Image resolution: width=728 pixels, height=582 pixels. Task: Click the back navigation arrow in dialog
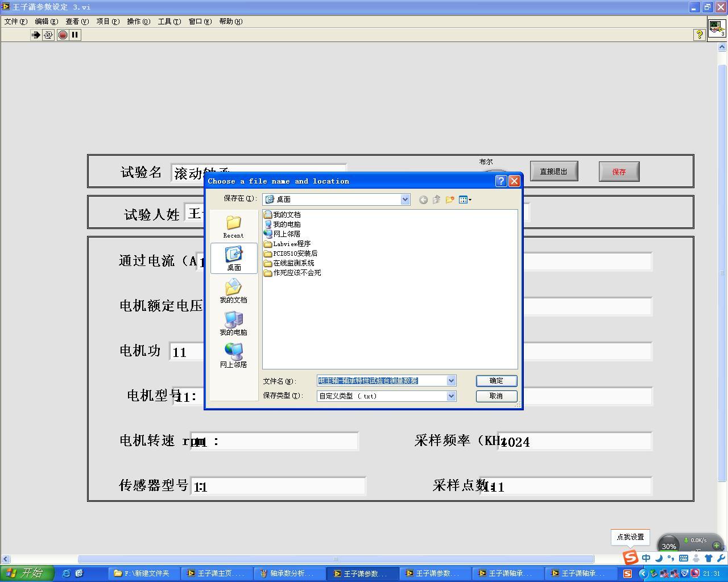(423, 199)
